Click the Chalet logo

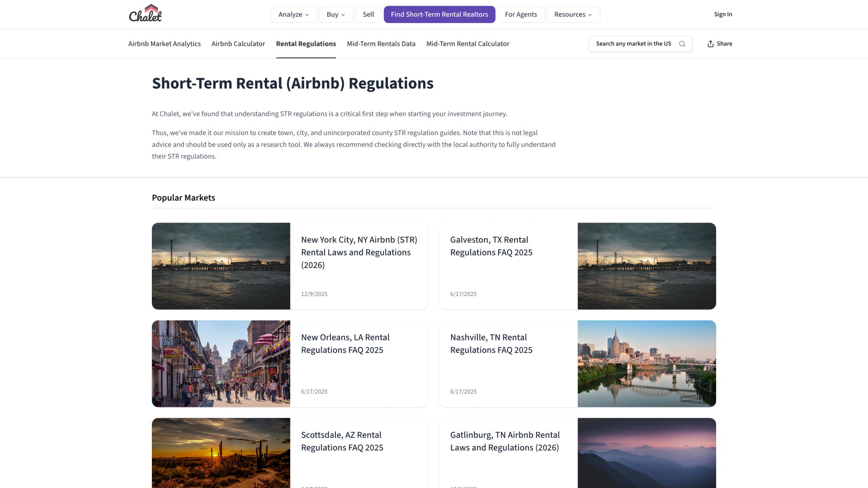145,13
